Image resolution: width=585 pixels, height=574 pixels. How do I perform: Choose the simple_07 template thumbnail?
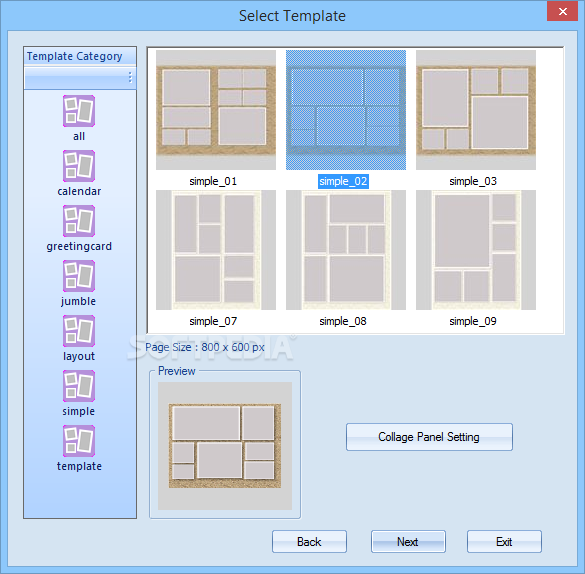coord(216,250)
